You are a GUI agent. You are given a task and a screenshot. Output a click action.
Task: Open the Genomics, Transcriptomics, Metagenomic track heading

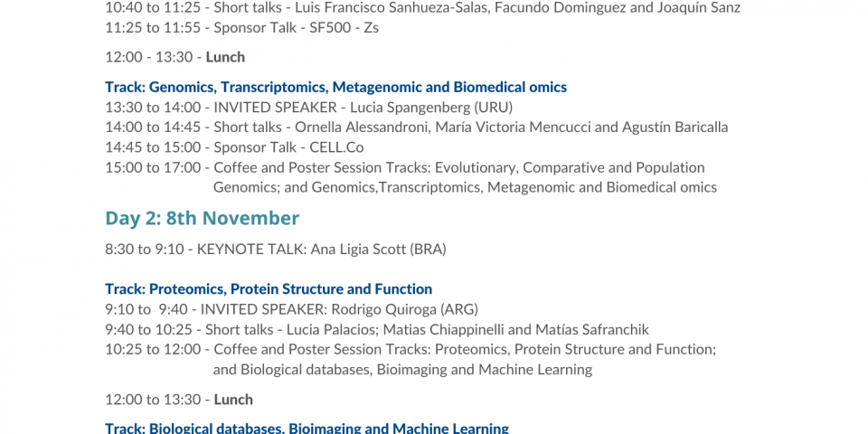[x=335, y=88]
